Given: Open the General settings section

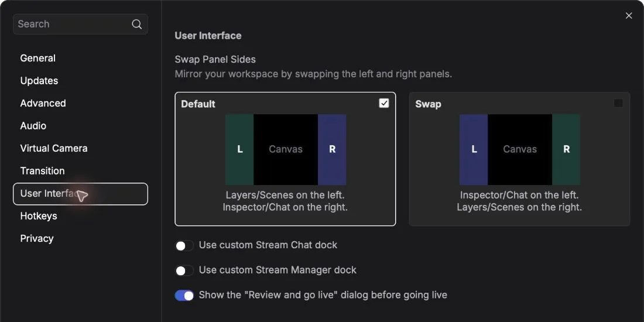Looking at the screenshot, I should (x=38, y=59).
